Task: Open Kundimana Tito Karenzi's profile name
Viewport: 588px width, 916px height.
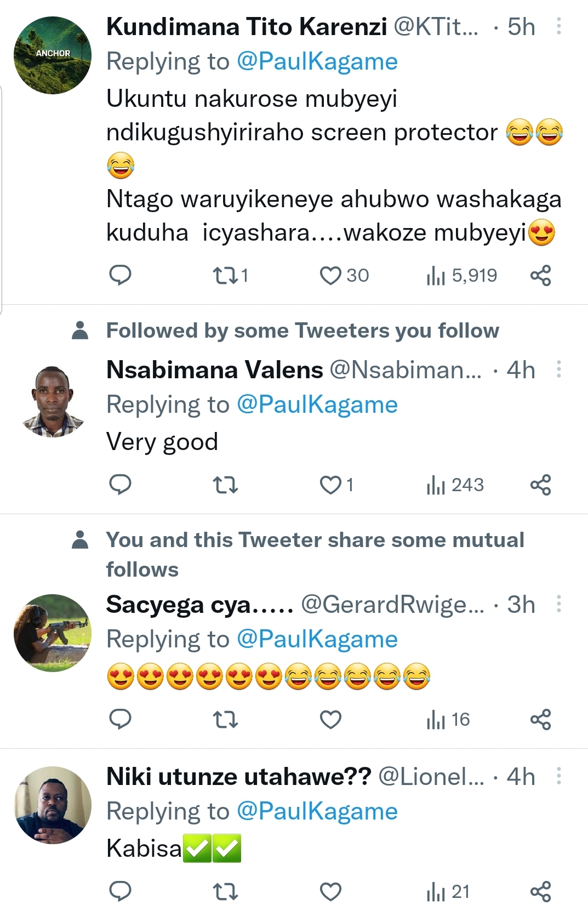Action: [x=247, y=26]
